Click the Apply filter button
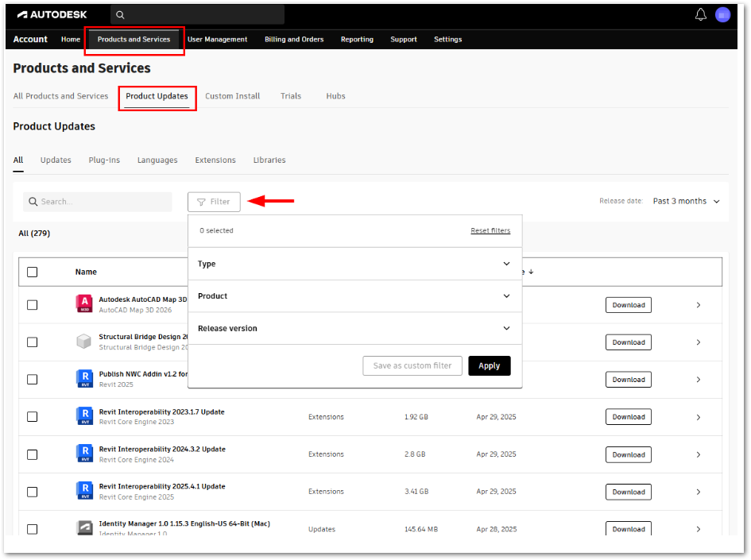Image resolution: width=751 pixels, height=560 pixels. coord(489,365)
